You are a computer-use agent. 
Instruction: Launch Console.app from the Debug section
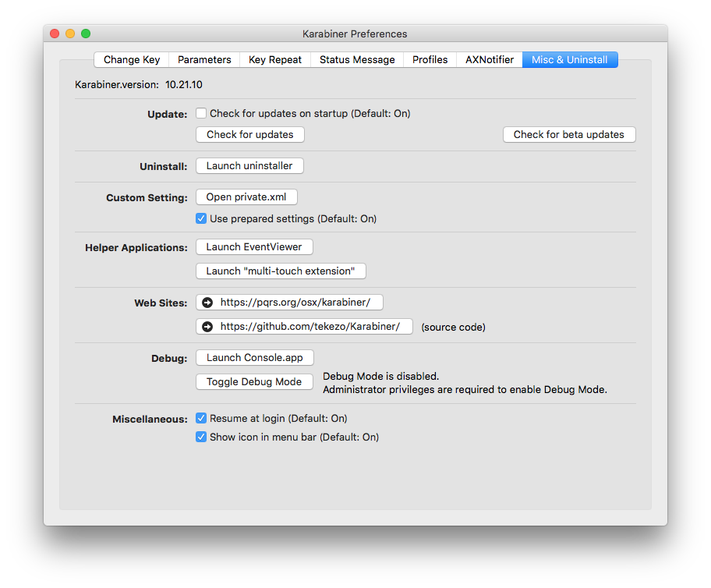click(x=255, y=358)
